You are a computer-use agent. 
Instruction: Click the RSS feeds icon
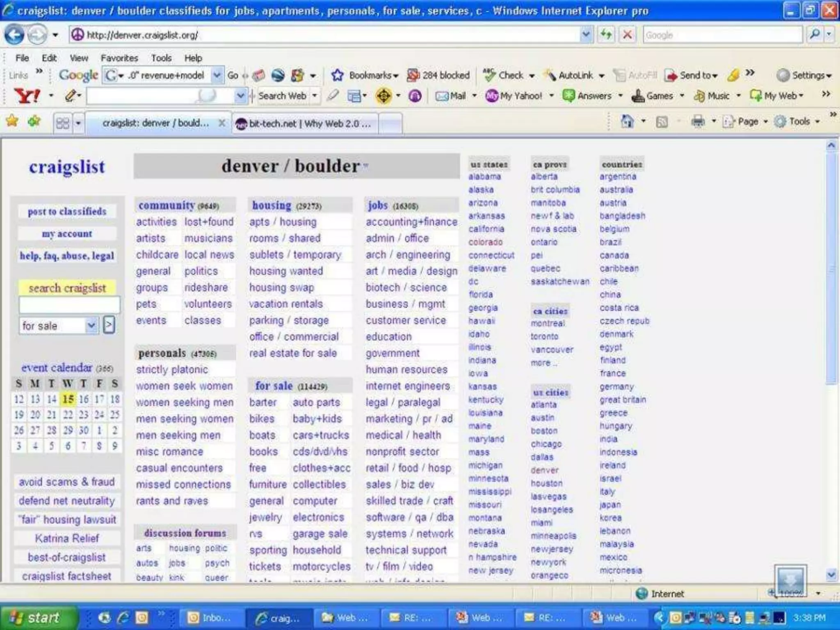click(662, 122)
